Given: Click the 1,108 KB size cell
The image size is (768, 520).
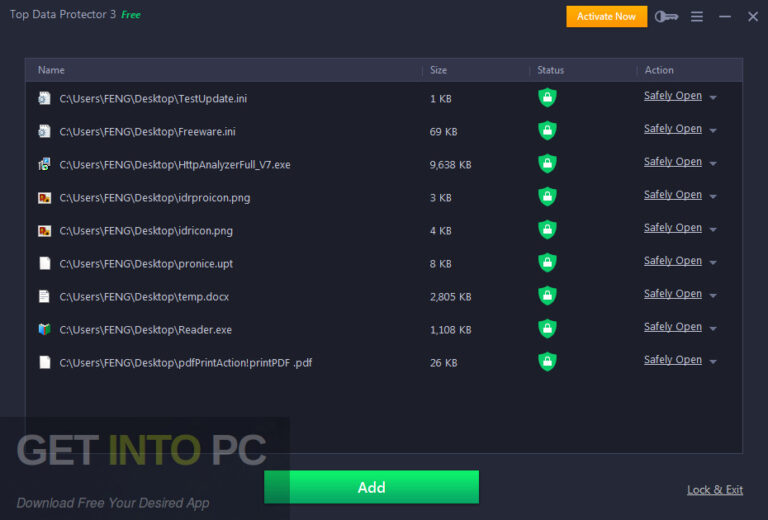Looking at the screenshot, I should 450,330.
